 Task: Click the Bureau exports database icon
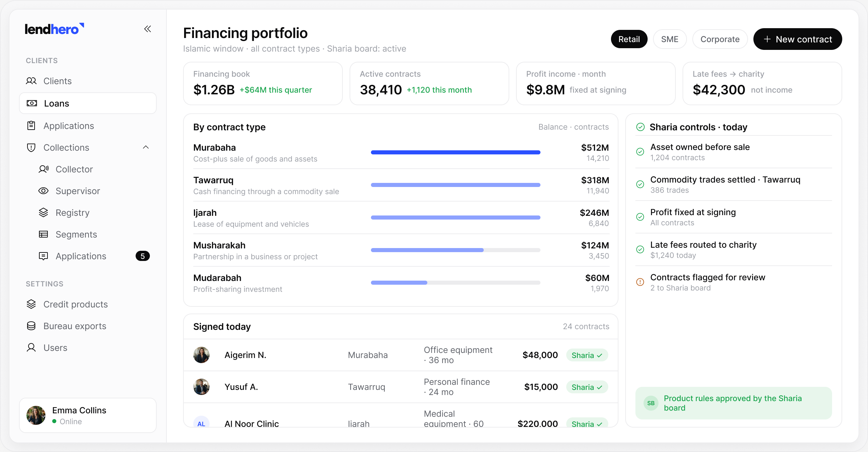pyautogui.click(x=31, y=326)
